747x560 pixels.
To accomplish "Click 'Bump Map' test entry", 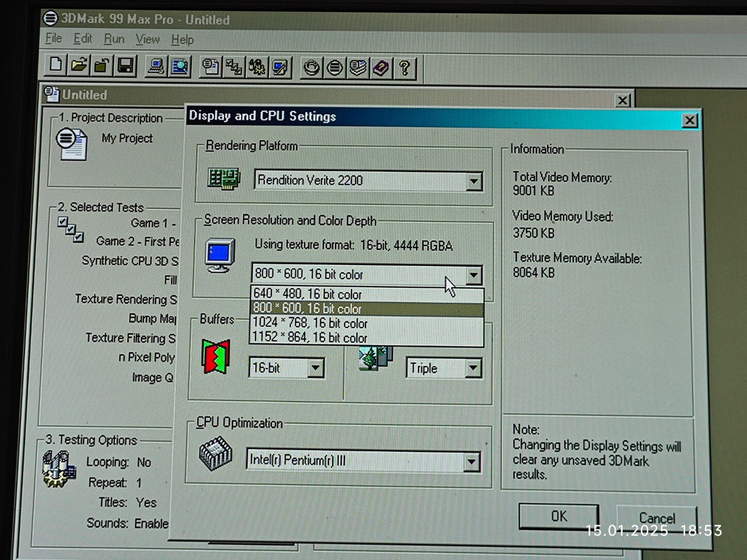I will (x=153, y=319).
